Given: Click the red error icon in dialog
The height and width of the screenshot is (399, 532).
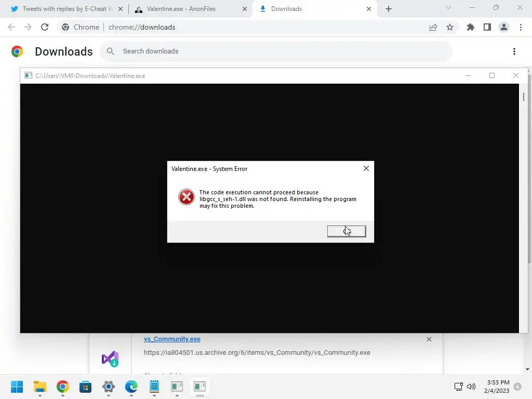Looking at the screenshot, I should coord(187,197).
